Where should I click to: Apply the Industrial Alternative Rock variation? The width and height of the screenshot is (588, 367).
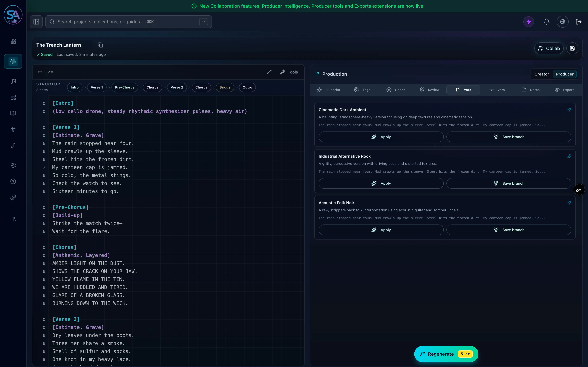tap(381, 183)
